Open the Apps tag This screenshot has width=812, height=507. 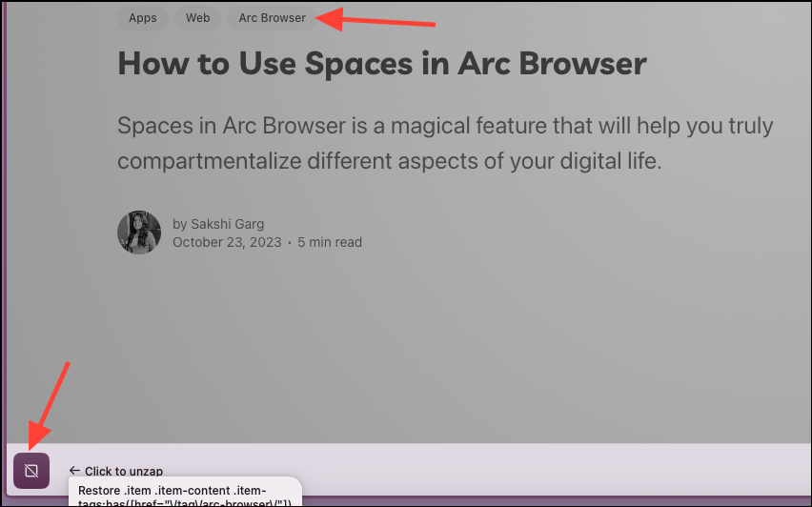click(x=143, y=17)
